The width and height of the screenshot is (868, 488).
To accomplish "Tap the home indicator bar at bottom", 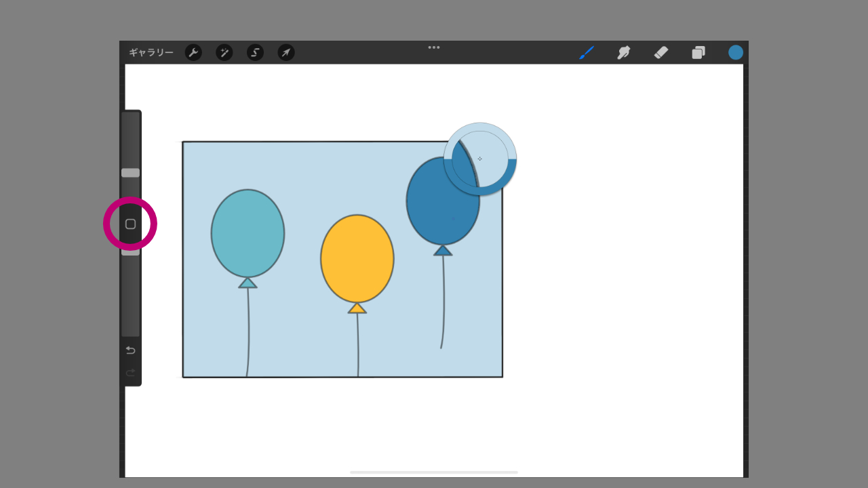I will pyautogui.click(x=434, y=472).
